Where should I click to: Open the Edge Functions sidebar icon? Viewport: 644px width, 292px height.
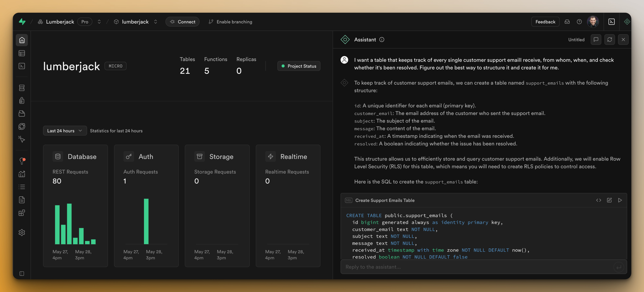click(22, 126)
